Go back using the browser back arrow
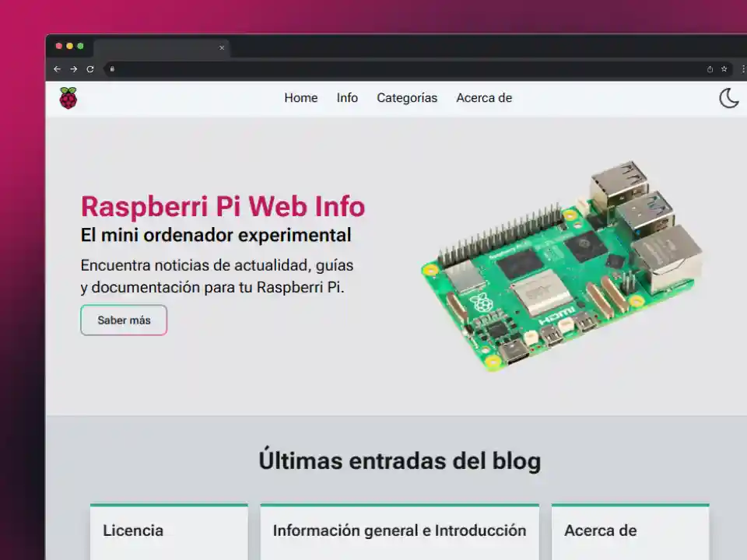 pos(57,69)
